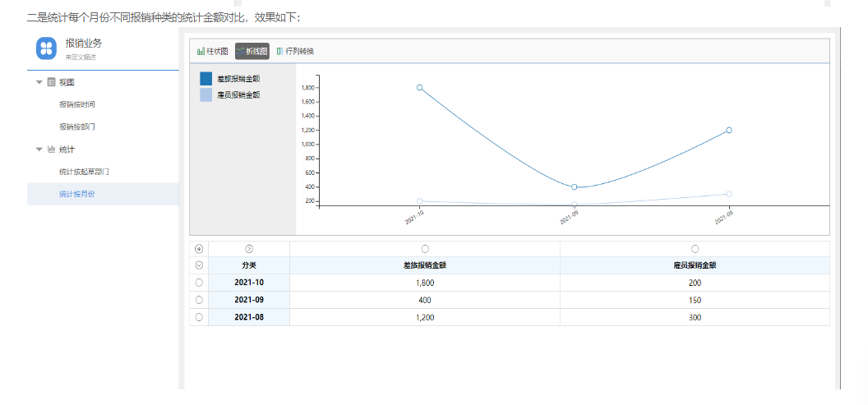Viewport: 868px width, 405px height.
Task: Click the 报销业务 app logo icon
Action: coord(47,48)
